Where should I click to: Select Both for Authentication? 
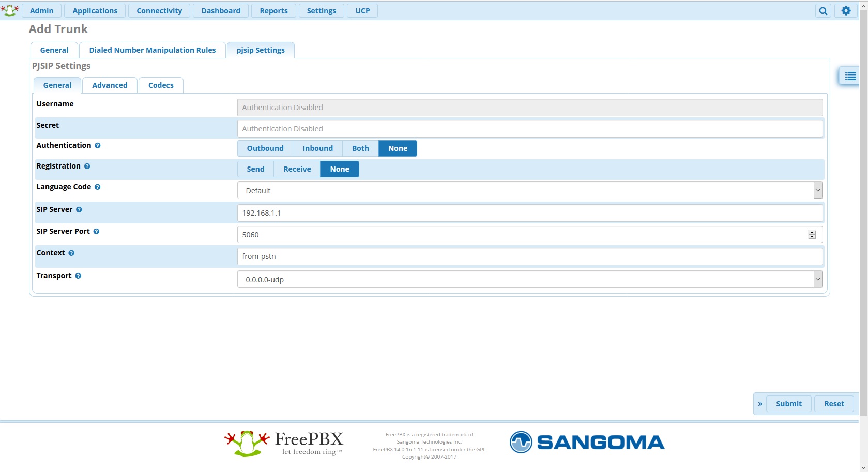coord(360,148)
